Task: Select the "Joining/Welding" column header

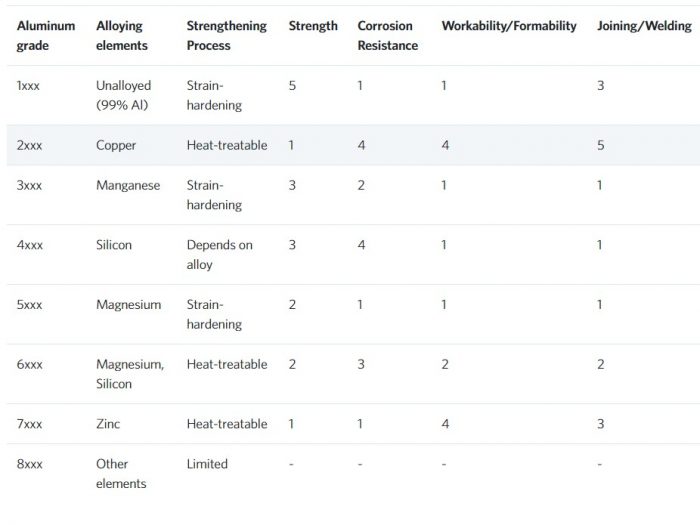Action: [x=643, y=26]
